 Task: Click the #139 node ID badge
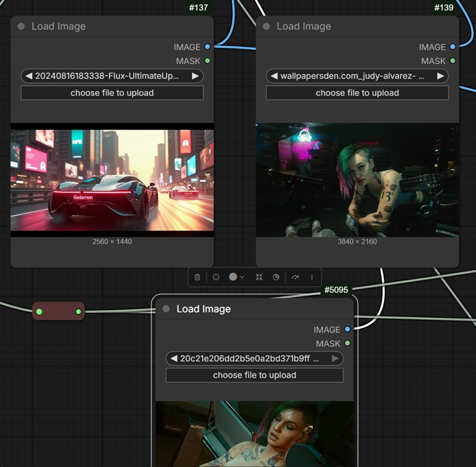[x=444, y=8]
